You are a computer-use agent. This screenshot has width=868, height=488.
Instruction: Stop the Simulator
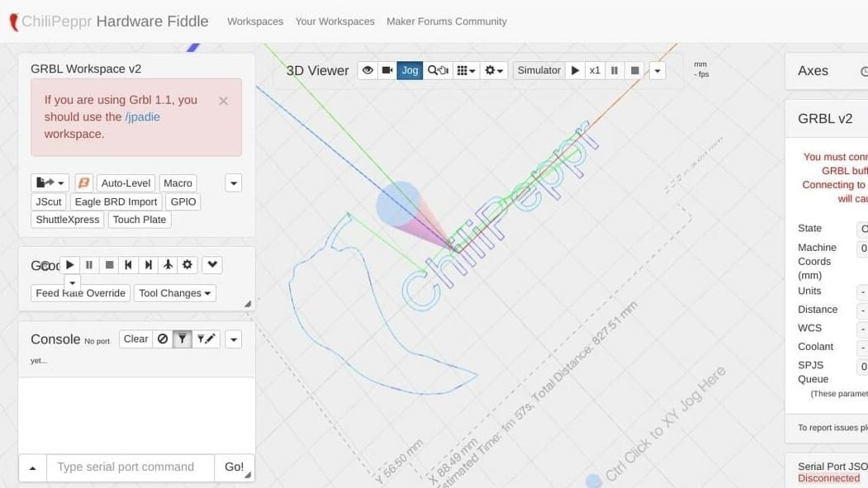pos(635,70)
